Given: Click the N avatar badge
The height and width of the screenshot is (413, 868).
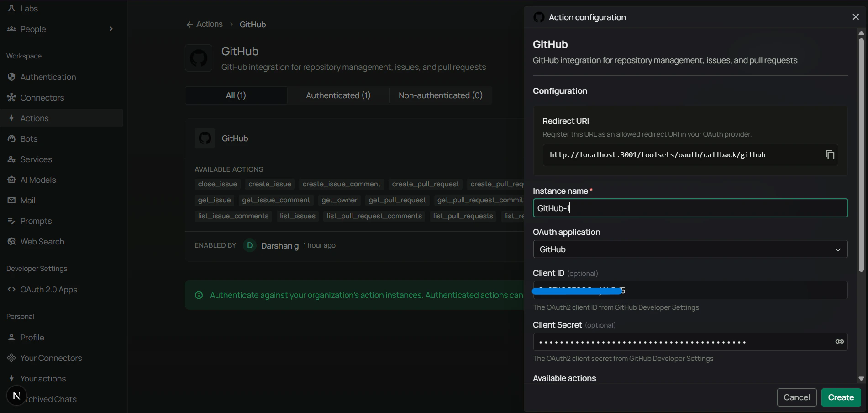Looking at the screenshot, I should 16,396.
